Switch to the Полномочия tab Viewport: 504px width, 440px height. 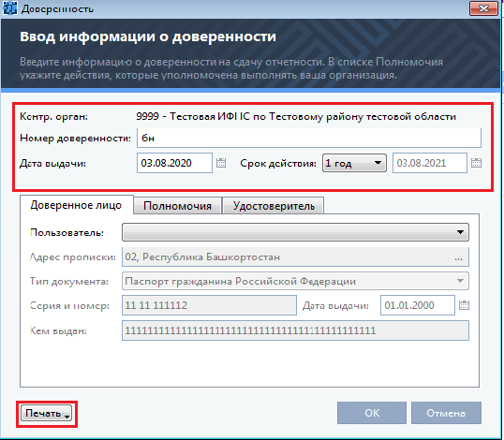pyautogui.click(x=177, y=206)
